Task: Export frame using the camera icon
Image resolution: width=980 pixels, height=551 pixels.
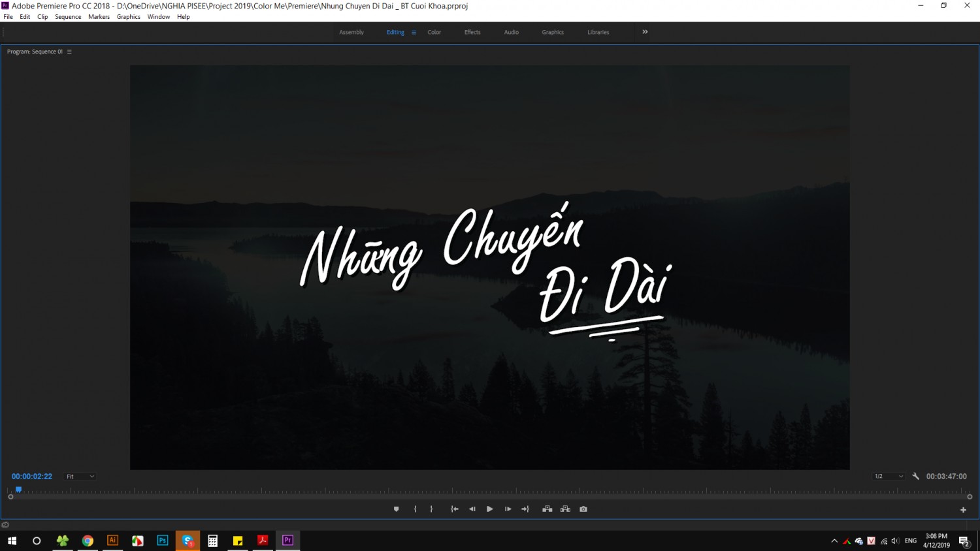Action: 583,509
